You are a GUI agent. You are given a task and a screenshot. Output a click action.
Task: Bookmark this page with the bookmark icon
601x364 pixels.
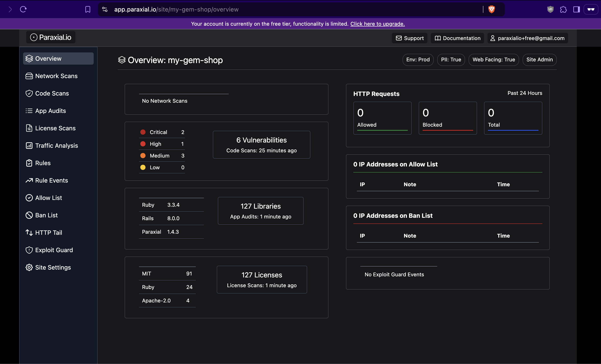click(x=88, y=10)
